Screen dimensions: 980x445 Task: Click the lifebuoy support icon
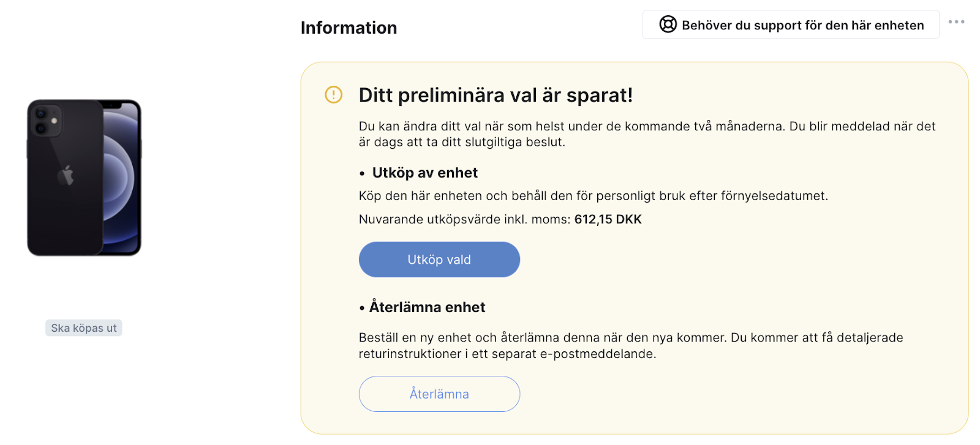coord(668,24)
